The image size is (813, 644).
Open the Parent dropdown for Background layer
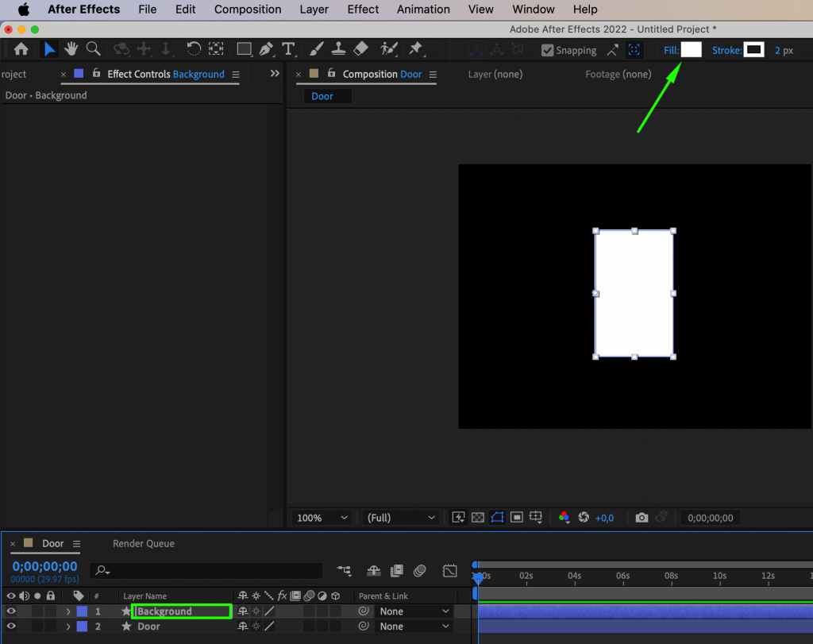413,611
